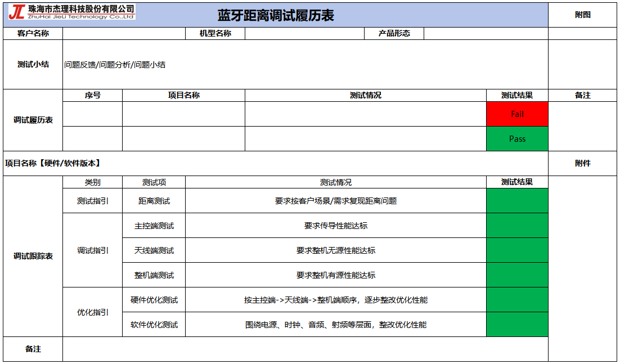Select the 附图 header cell
620x364 pixels.
point(582,15)
